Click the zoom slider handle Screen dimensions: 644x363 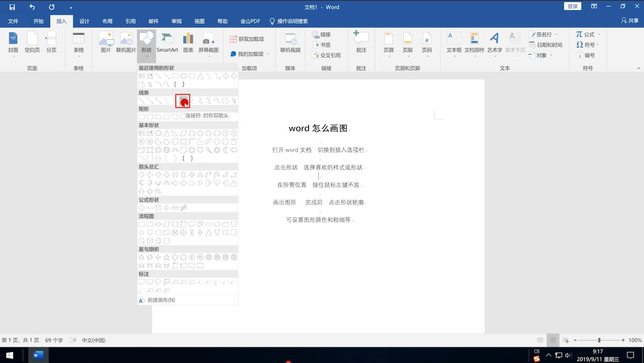click(599, 340)
